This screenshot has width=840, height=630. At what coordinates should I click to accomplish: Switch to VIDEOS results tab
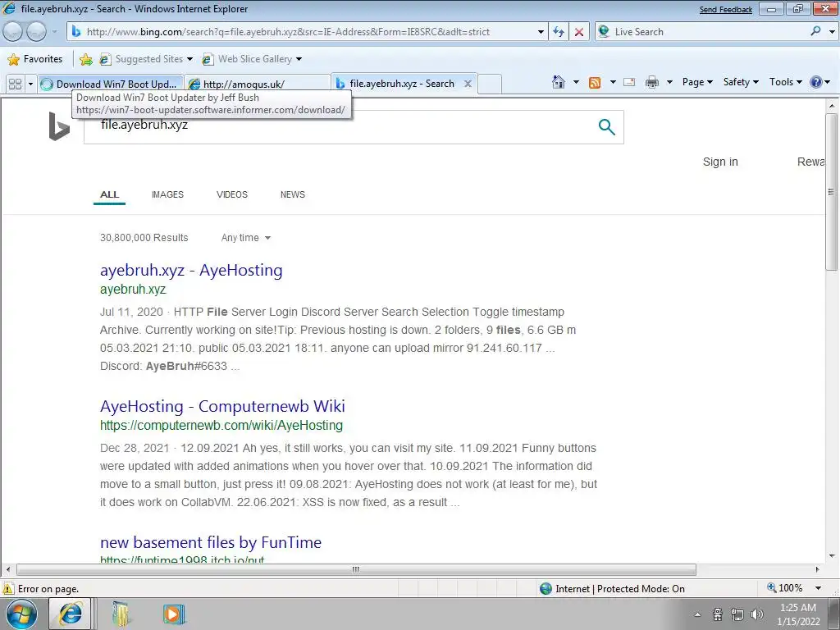232,194
